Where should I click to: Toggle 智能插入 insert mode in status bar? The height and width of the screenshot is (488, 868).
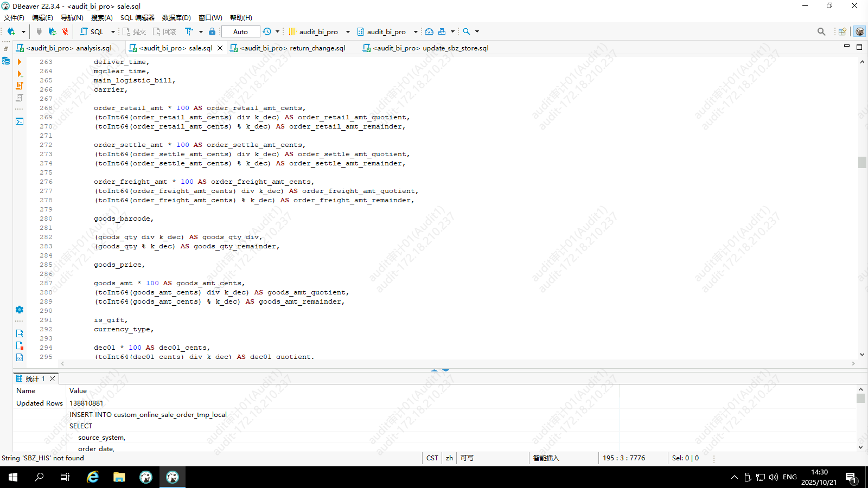point(546,458)
